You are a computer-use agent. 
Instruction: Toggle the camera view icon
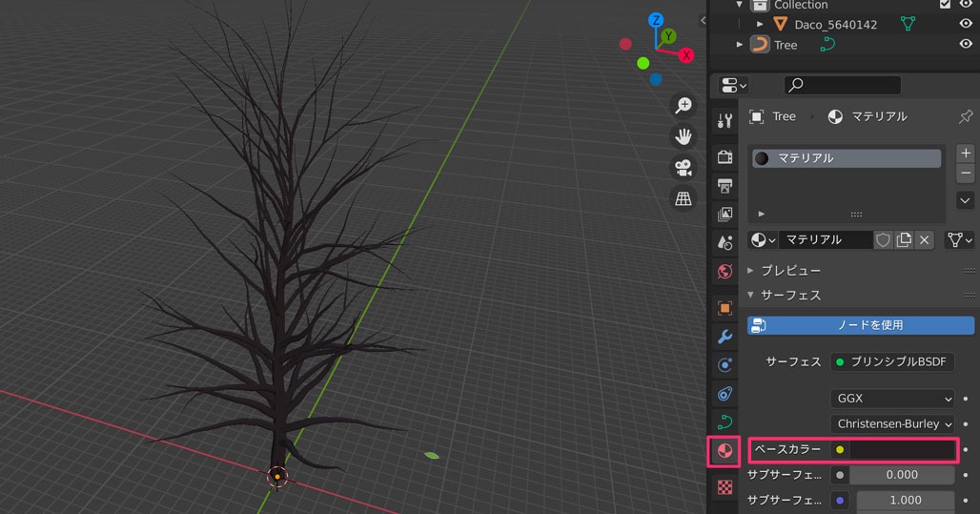(x=684, y=168)
